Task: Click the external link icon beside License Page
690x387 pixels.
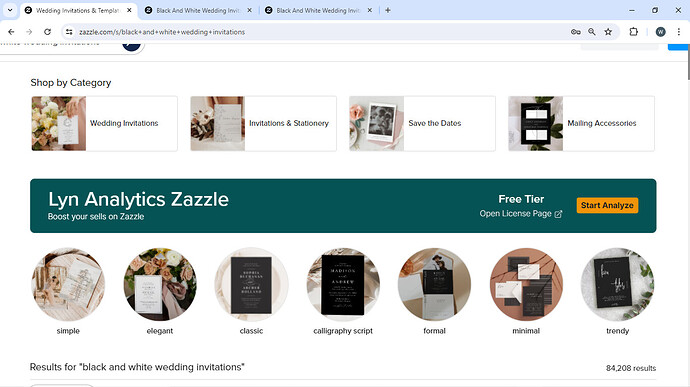Action: [x=558, y=214]
